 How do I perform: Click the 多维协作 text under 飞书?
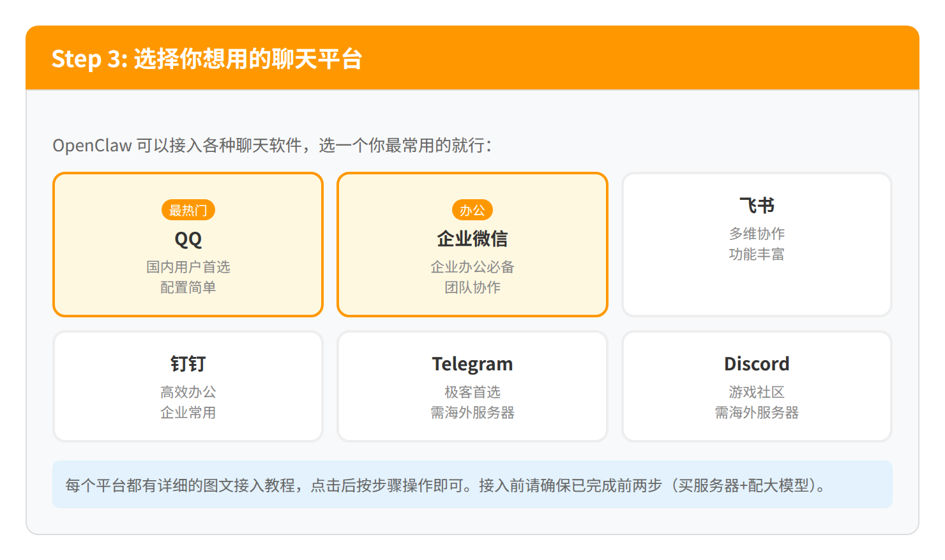757,234
